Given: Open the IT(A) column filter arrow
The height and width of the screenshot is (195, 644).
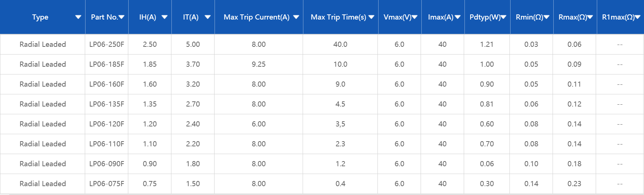Looking at the screenshot, I should [208, 17].
